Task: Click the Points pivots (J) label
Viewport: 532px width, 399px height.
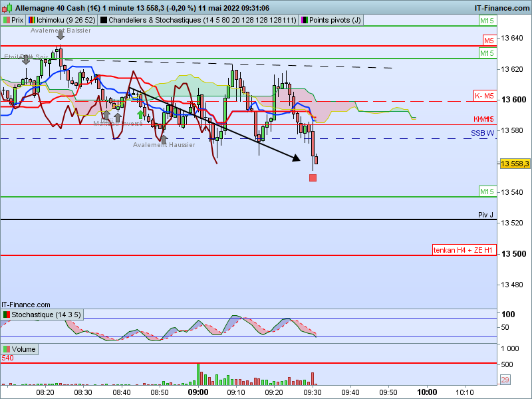Action: tap(331, 20)
